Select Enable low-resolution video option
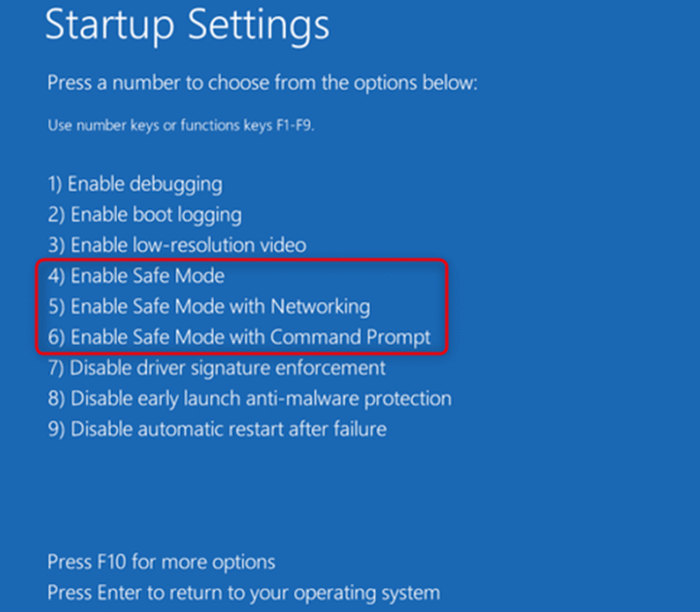Screen dimensions: 700x612 (177, 245)
